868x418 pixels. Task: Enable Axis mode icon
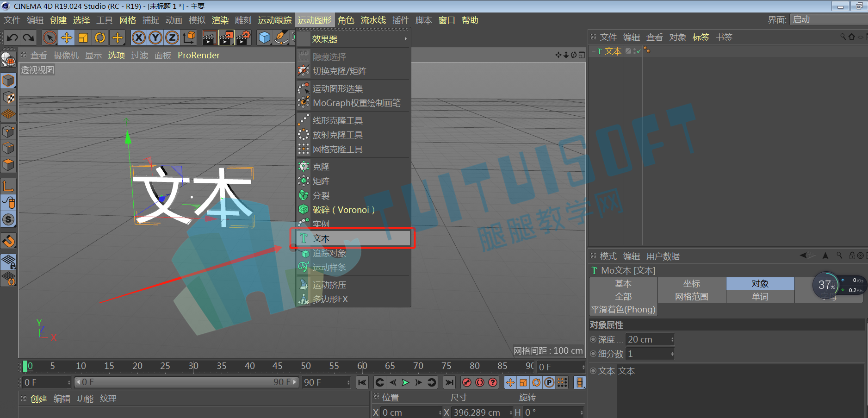(8, 186)
